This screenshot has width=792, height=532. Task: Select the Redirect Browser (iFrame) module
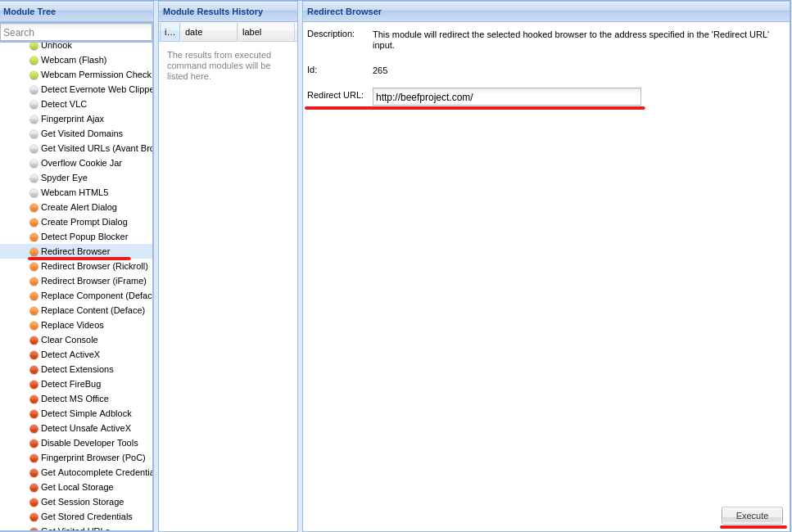coord(93,281)
